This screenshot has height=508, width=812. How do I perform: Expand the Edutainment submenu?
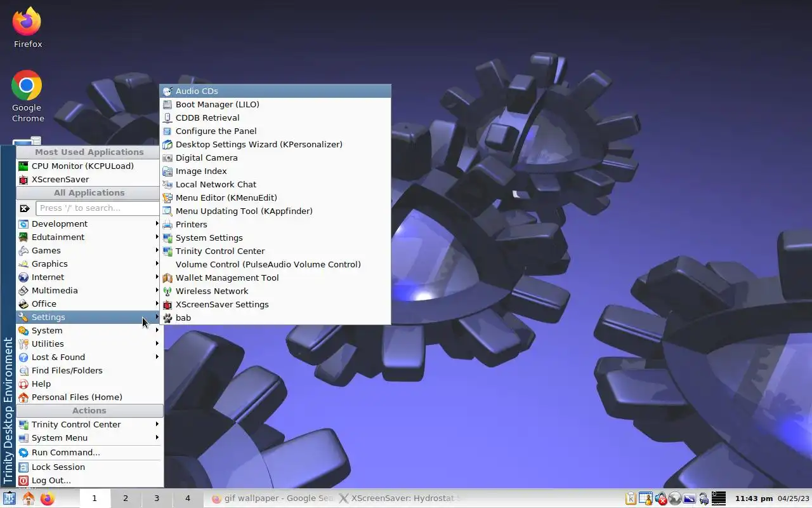[x=89, y=237]
